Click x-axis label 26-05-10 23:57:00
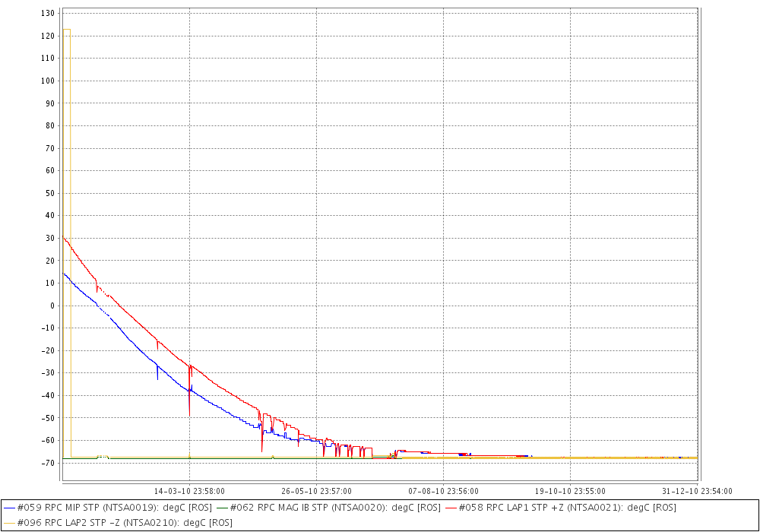Viewport: 760px width, 532px height. pos(316,491)
